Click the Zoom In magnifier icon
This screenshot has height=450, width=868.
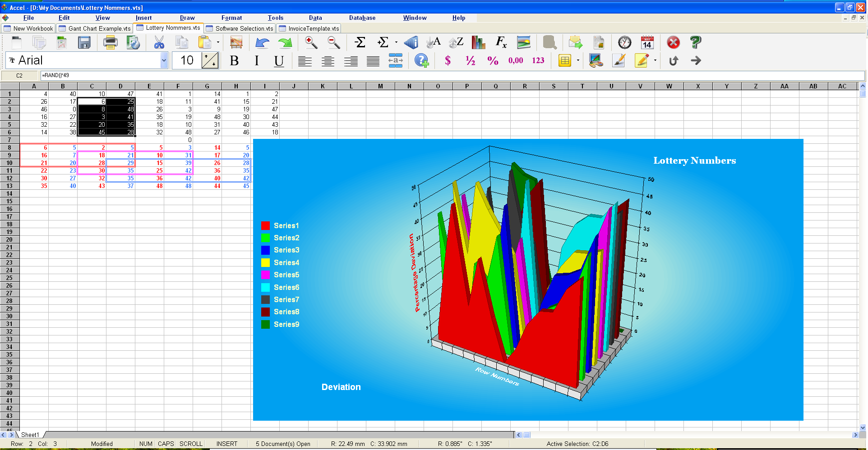[311, 43]
